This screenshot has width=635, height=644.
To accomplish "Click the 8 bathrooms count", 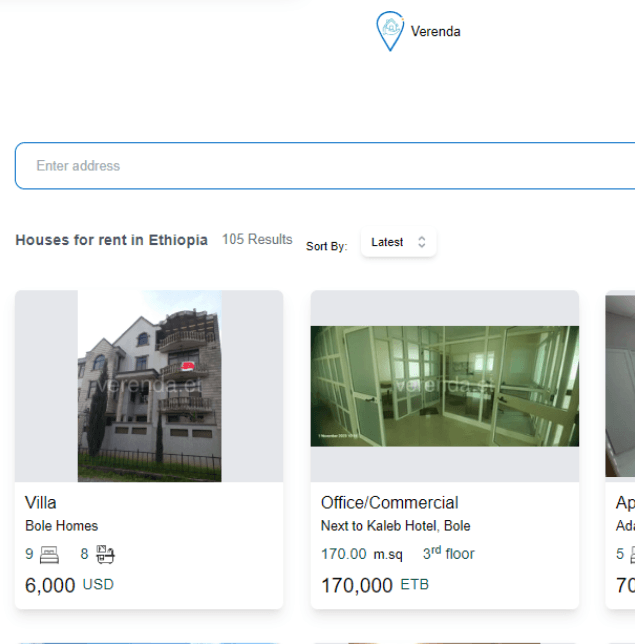I will click(84, 554).
